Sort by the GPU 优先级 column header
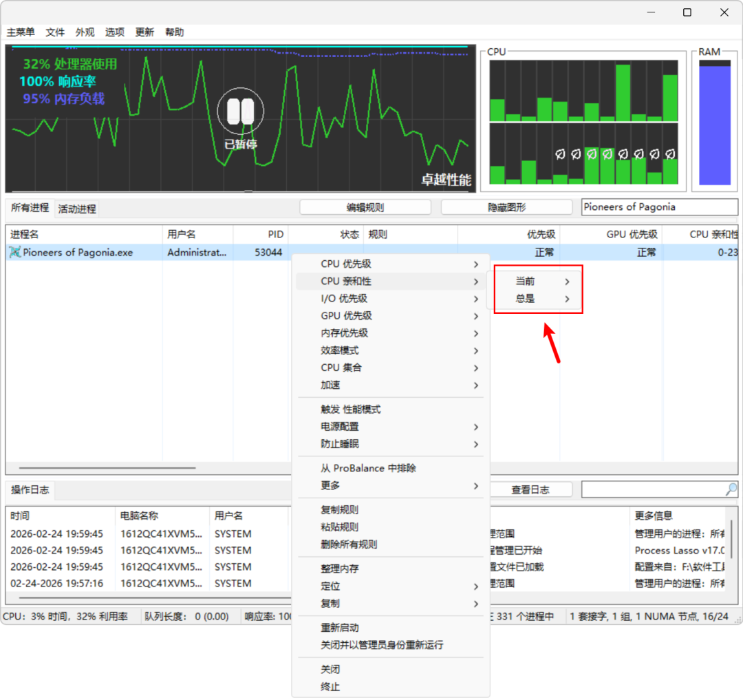Image resolution: width=743 pixels, height=700 pixels. coord(612,235)
